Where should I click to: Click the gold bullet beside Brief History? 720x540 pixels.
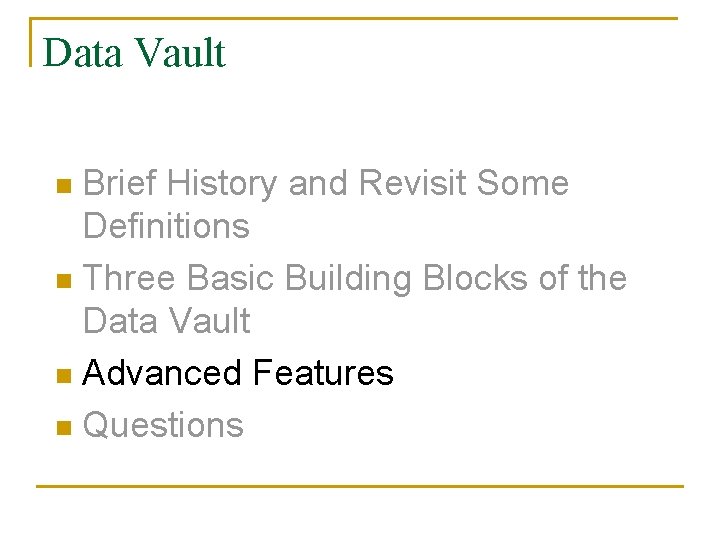pyautogui.click(x=64, y=186)
